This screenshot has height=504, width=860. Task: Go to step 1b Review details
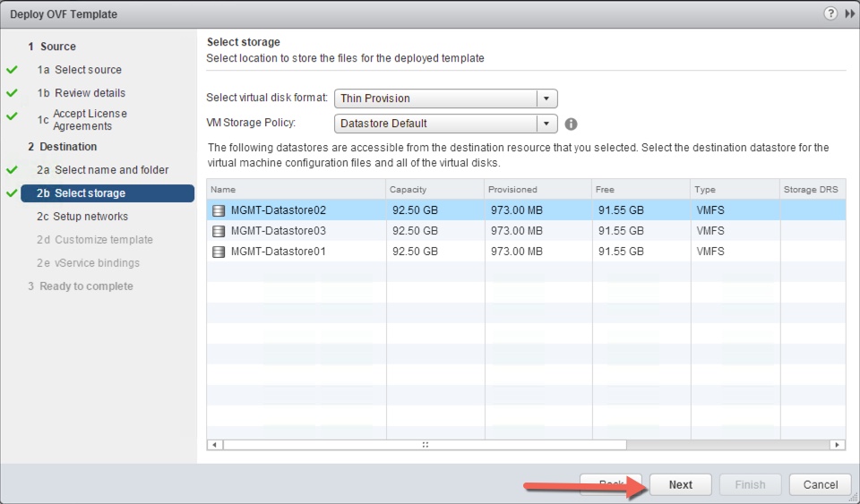point(90,93)
